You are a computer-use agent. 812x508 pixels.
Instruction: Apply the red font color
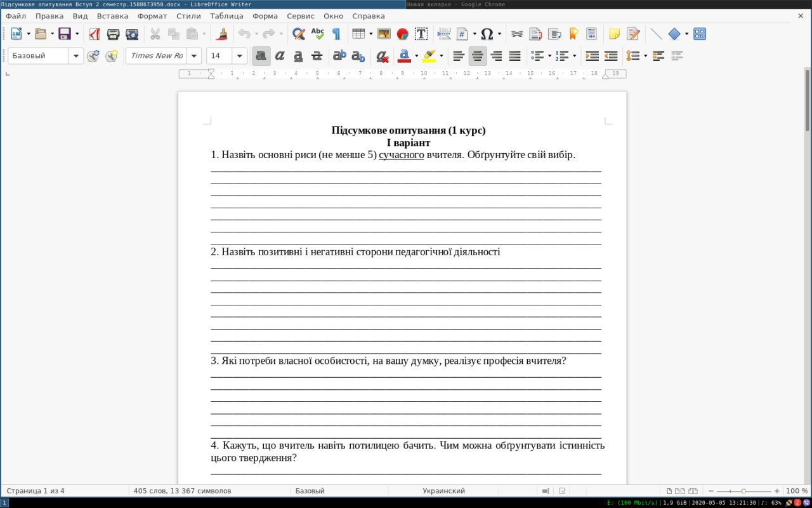point(404,56)
